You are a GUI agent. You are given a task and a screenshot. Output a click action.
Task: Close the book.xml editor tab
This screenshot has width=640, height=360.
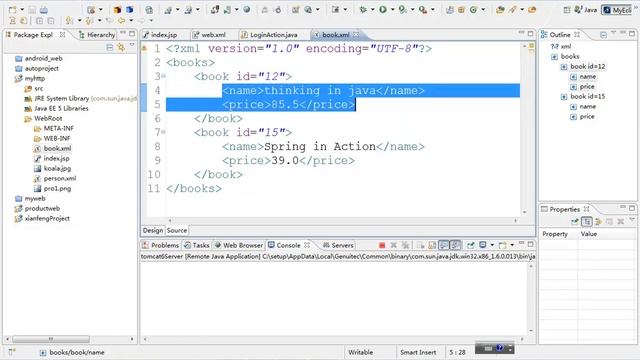(x=356, y=35)
